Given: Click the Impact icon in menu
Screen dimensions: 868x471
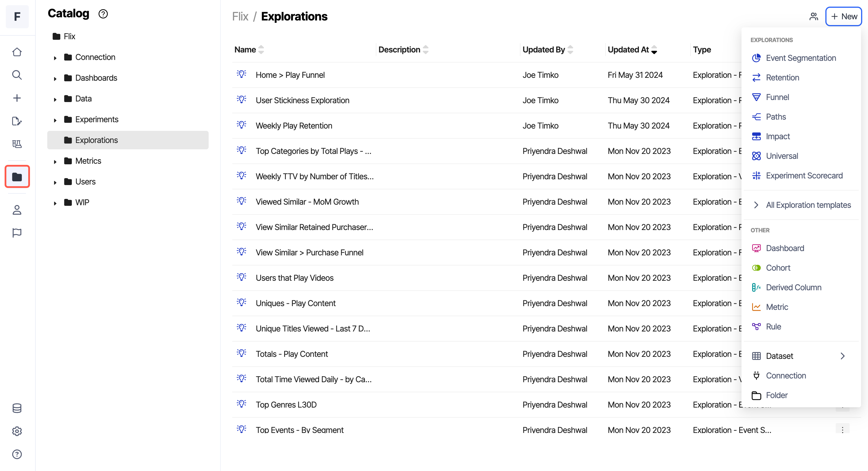Looking at the screenshot, I should pyautogui.click(x=756, y=136).
